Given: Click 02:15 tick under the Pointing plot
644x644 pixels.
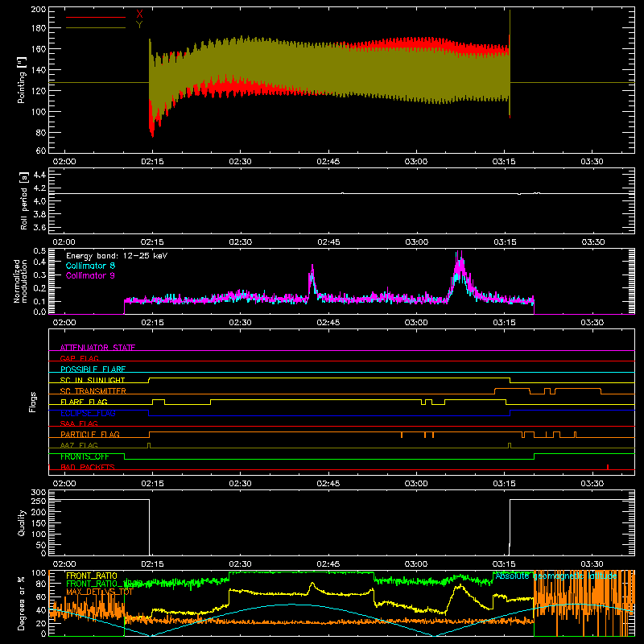Looking at the screenshot, I should pyautogui.click(x=152, y=162).
